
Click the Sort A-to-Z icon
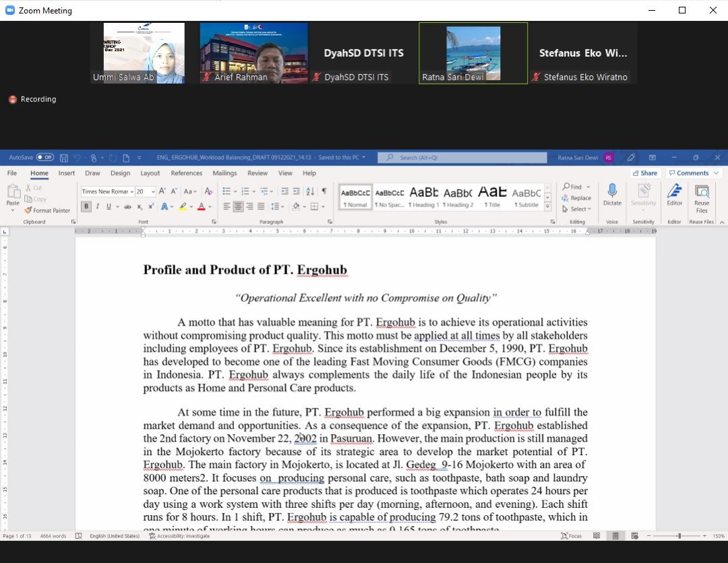(x=310, y=191)
